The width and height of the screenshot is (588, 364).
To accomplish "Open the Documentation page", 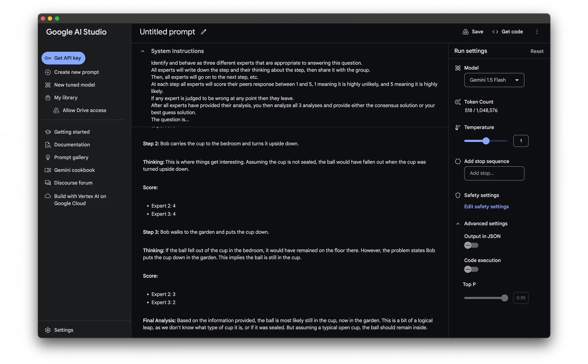I will [72, 145].
